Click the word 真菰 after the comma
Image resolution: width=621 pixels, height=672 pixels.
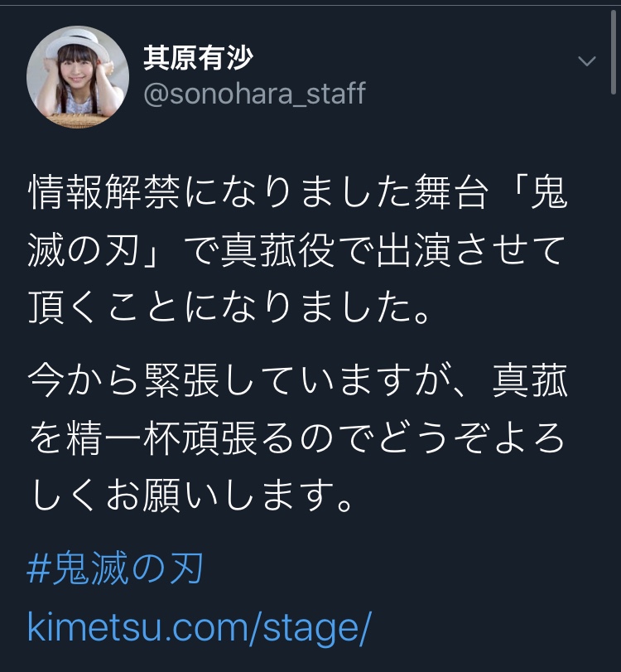click(530, 380)
